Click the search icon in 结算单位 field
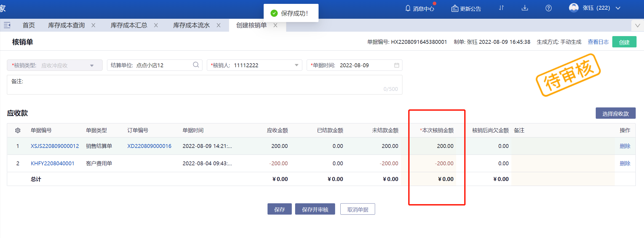Image resolution: width=644 pixels, height=238 pixels. [x=196, y=65]
